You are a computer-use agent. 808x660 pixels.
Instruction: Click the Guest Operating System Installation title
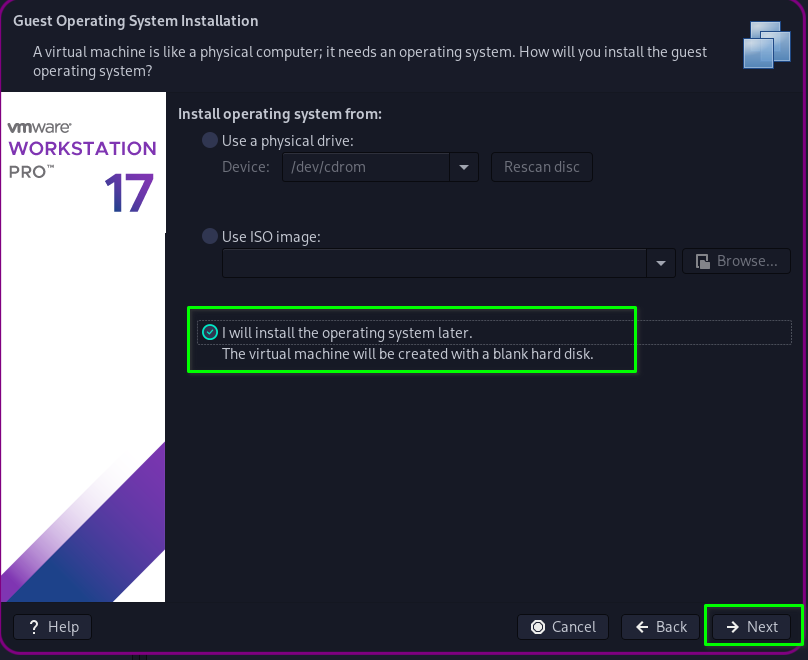135,21
